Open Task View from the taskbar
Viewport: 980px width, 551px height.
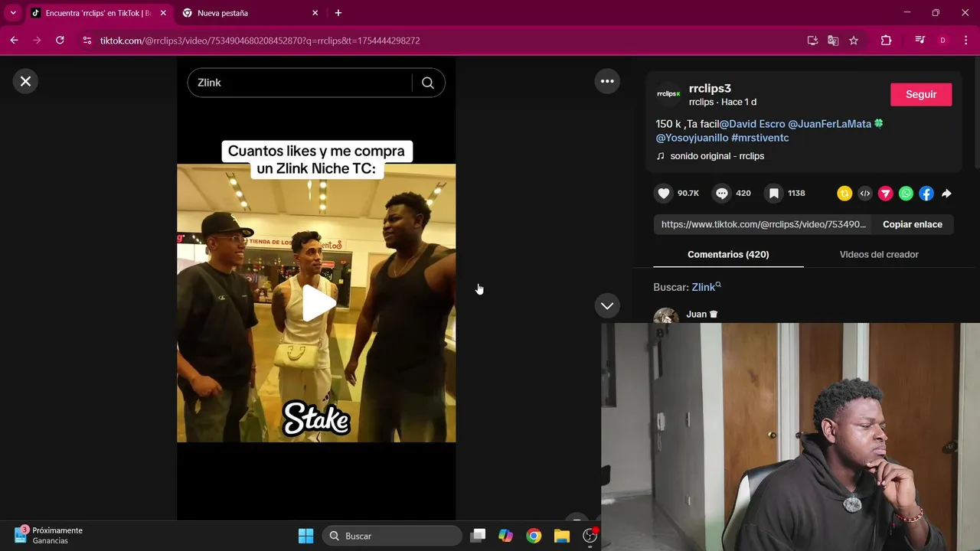pyautogui.click(x=478, y=536)
